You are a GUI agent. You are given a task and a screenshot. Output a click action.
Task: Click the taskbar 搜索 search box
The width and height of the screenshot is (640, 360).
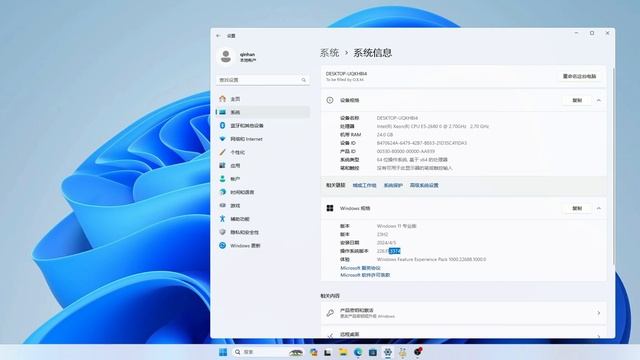point(268,352)
